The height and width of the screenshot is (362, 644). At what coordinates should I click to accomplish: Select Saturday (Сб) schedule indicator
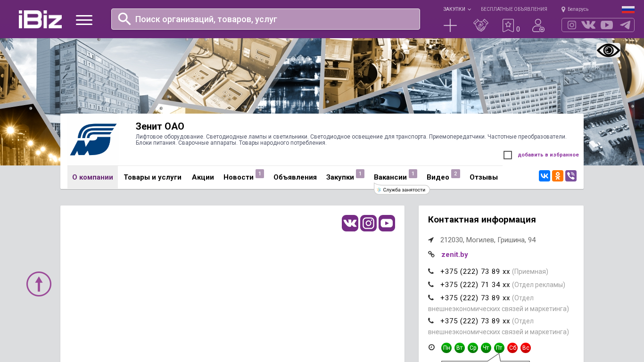tap(512, 348)
